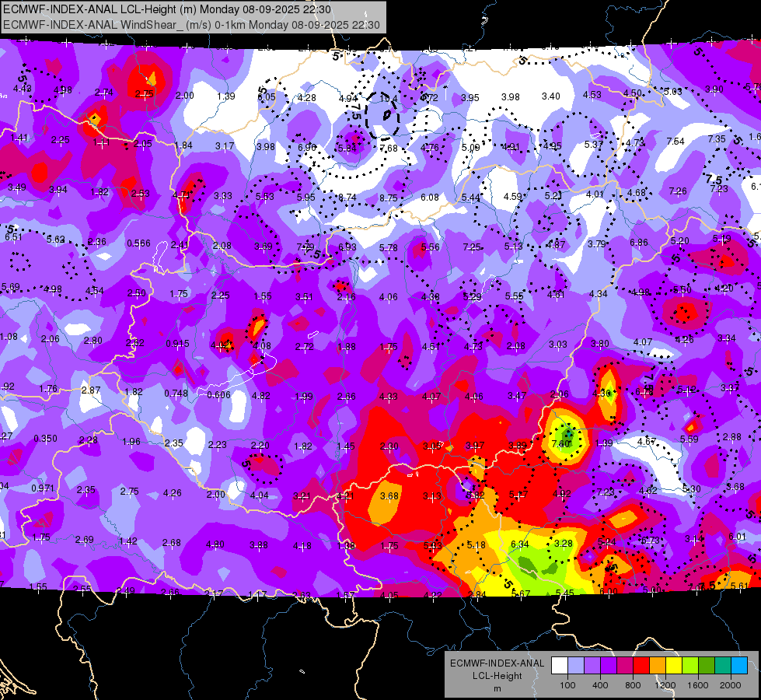Image resolution: width=761 pixels, height=700 pixels.
Task: Click the wind shear value 6.86
Action: [639, 243]
